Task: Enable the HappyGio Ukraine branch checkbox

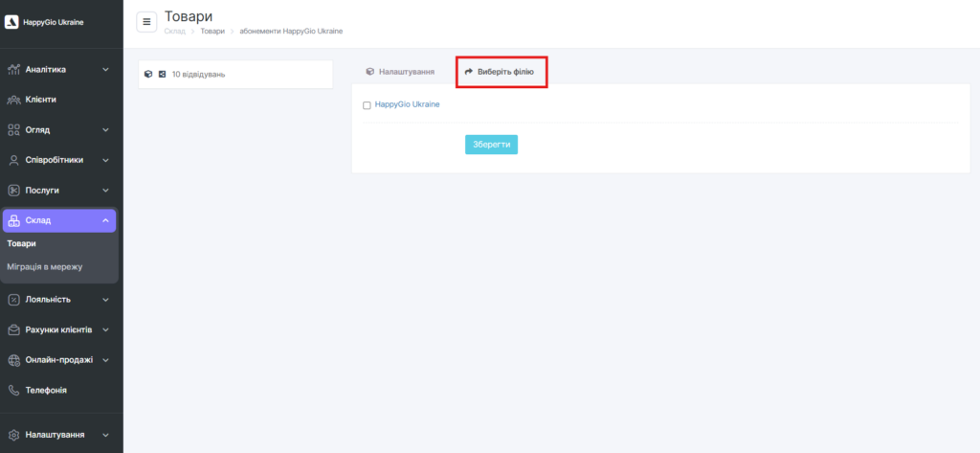Action: [x=367, y=105]
